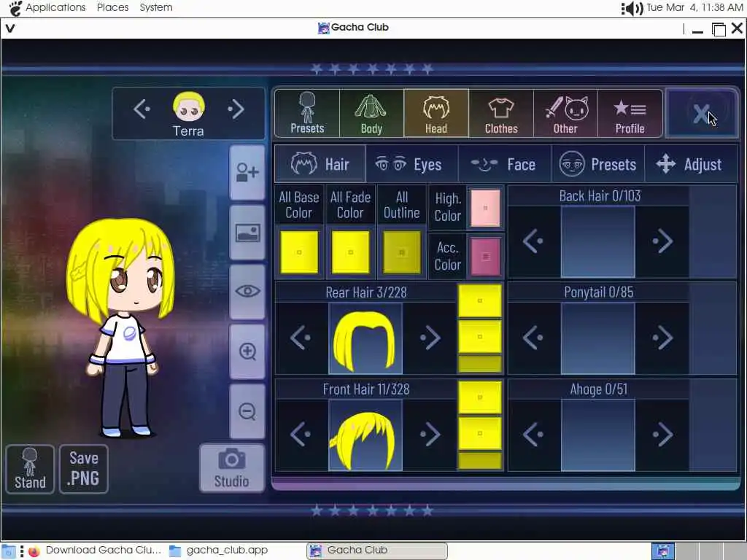
Task: Click the All Base Color label
Action: (299, 205)
